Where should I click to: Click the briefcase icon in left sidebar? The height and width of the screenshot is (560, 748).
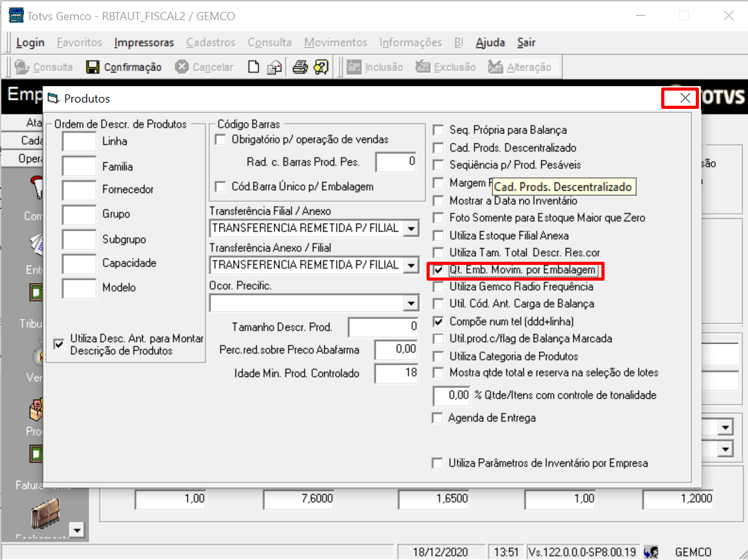(46, 513)
